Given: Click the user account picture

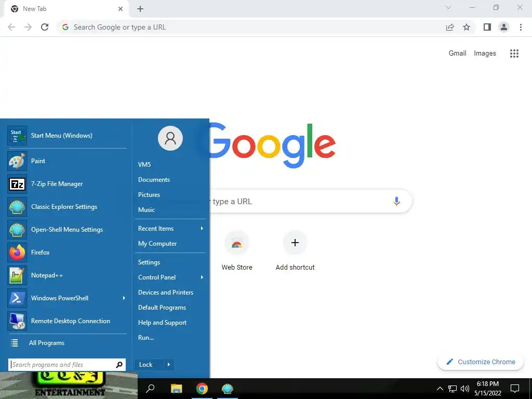Looking at the screenshot, I should point(170,138).
